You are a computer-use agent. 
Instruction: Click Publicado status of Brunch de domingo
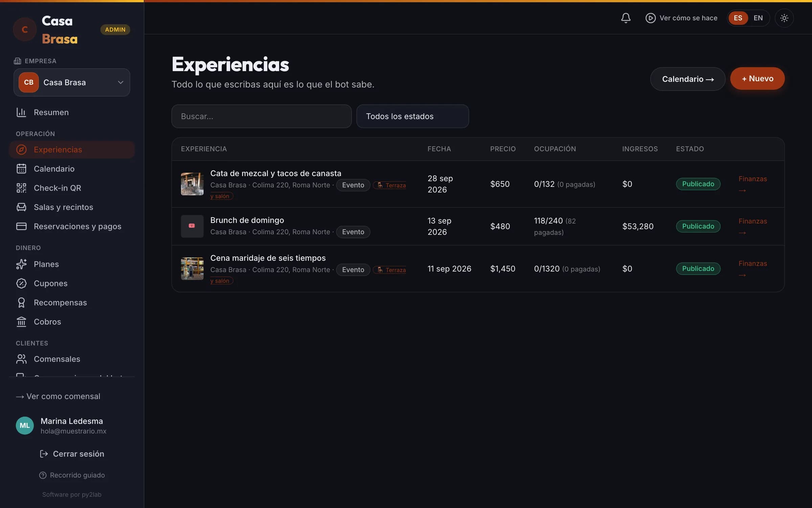click(x=698, y=226)
